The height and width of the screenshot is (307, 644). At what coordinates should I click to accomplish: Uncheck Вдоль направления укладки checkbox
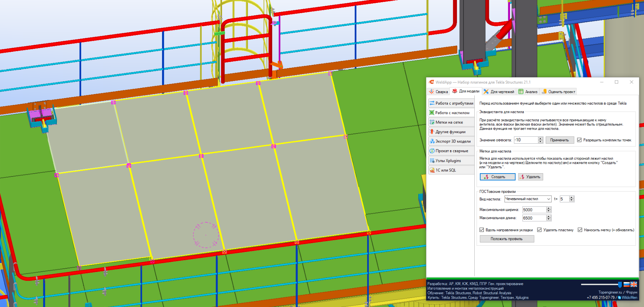[482, 230]
